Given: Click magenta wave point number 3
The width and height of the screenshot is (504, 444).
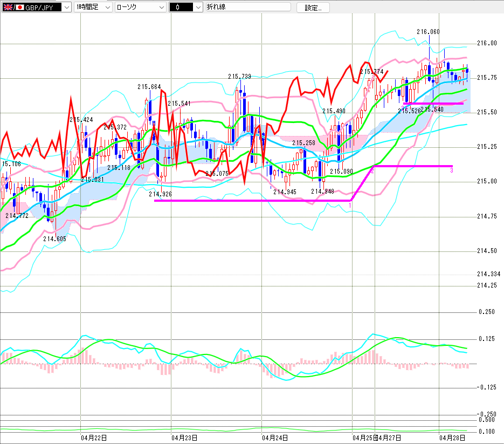Looking at the screenshot, I should point(451,170).
